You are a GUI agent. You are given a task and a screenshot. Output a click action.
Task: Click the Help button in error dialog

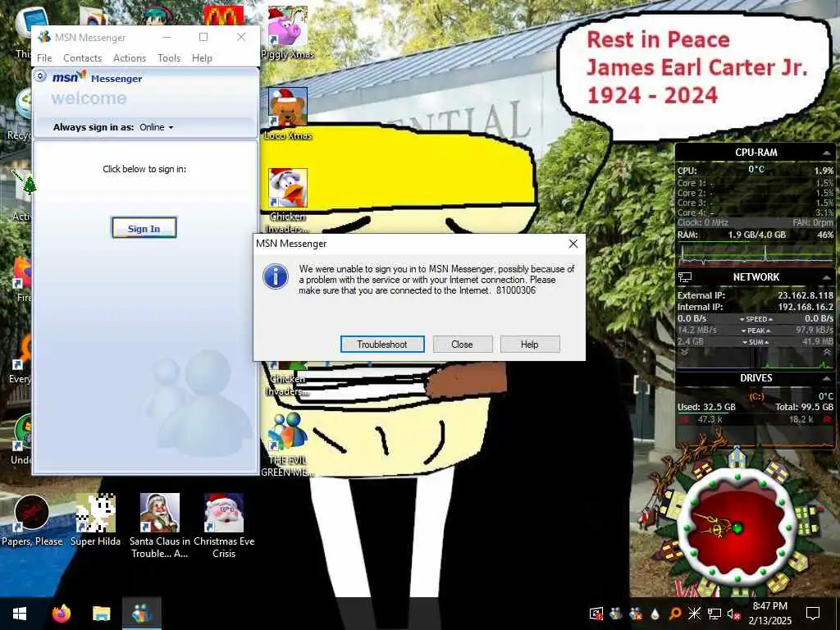(530, 345)
